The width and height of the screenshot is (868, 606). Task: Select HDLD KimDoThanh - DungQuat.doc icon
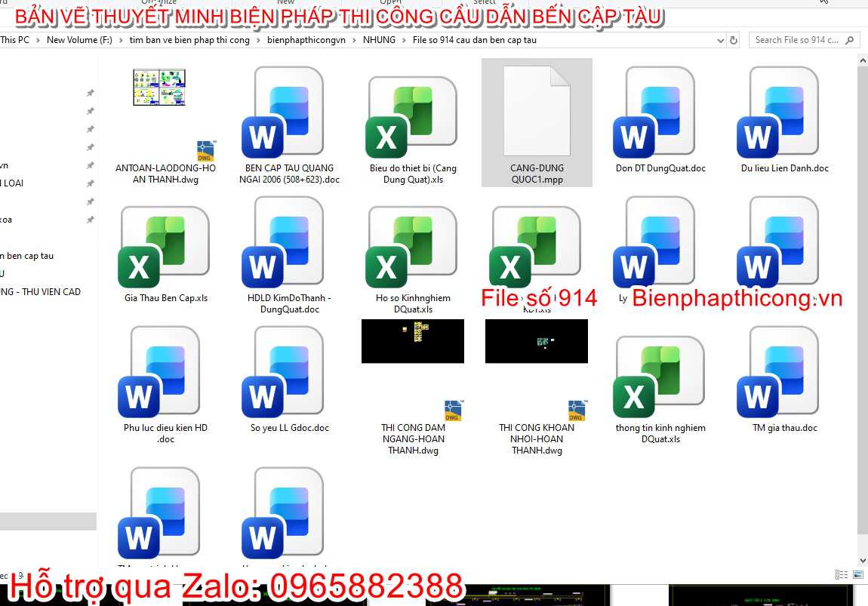coord(283,241)
